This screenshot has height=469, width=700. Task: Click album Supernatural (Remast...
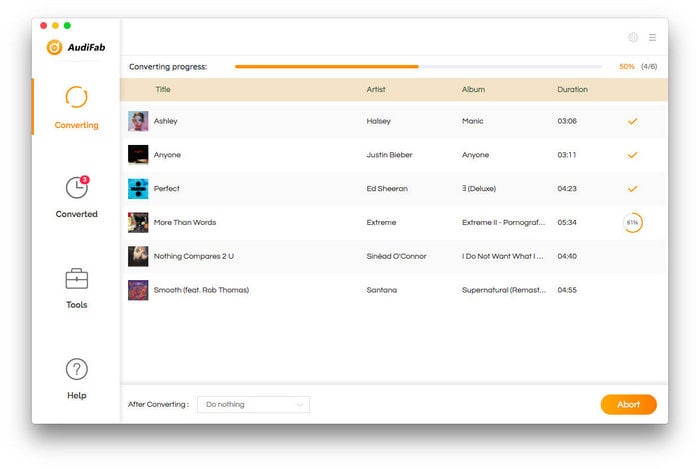coord(504,290)
